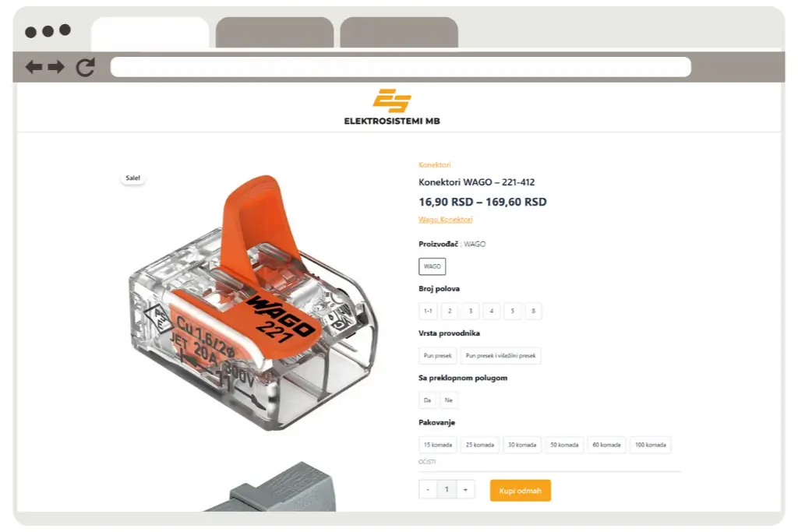The image size is (798, 532).
Task: Click the plus quantity button
Action: tap(465, 489)
